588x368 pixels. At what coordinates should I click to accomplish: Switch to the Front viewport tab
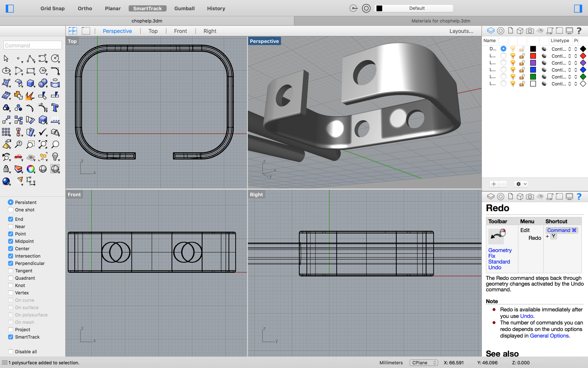[x=180, y=31]
